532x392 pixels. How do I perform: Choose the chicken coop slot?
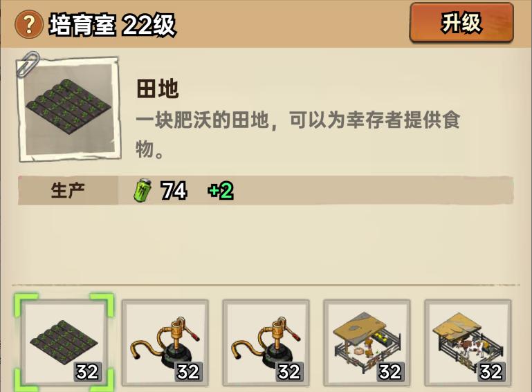pos(367,343)
